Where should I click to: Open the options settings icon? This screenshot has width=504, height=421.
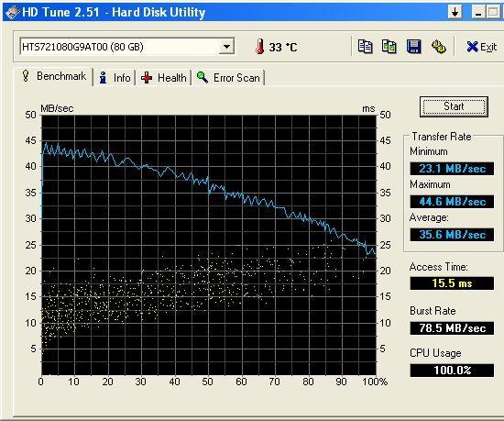[x=438, y=47]
